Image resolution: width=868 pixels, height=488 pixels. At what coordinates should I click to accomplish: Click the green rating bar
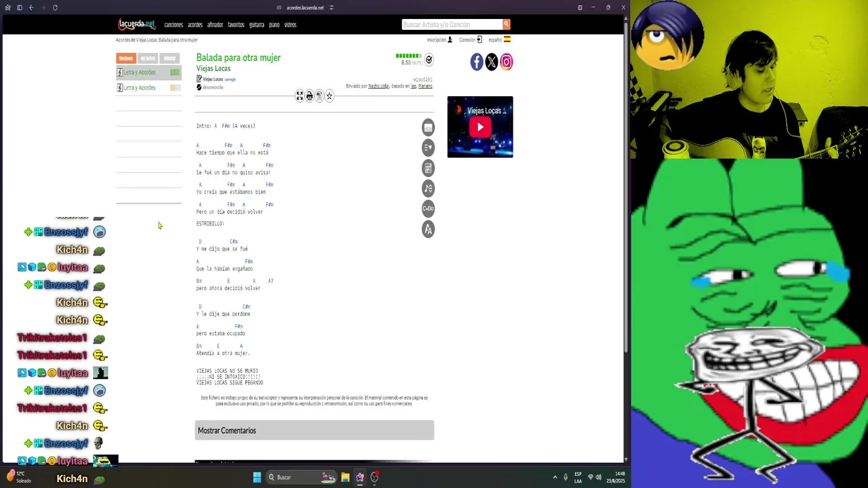coord(408,56)
